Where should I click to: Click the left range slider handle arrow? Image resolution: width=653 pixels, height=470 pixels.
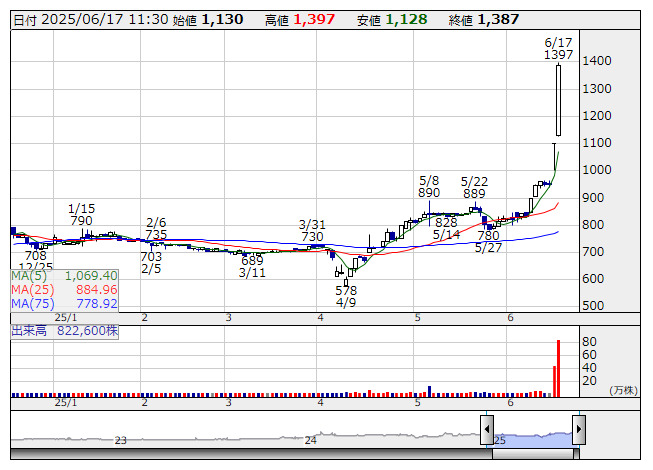pyautogui.click(x=487, y=431)
